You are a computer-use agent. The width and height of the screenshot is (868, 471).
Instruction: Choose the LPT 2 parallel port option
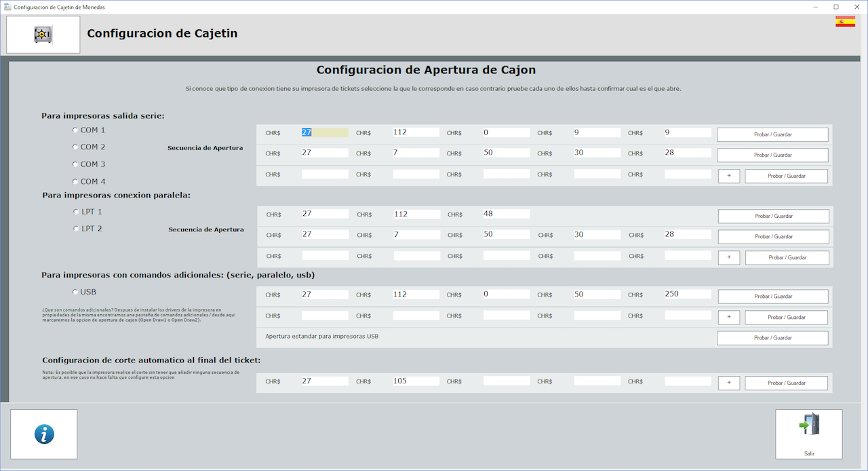(76, 229)
